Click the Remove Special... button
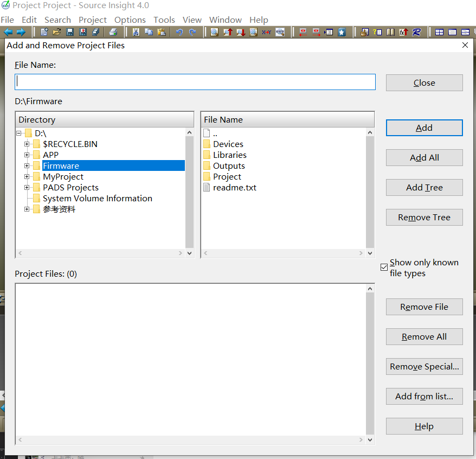Viewport: 476px width, 459px height. pyautogui.click(x=424, y=366)
